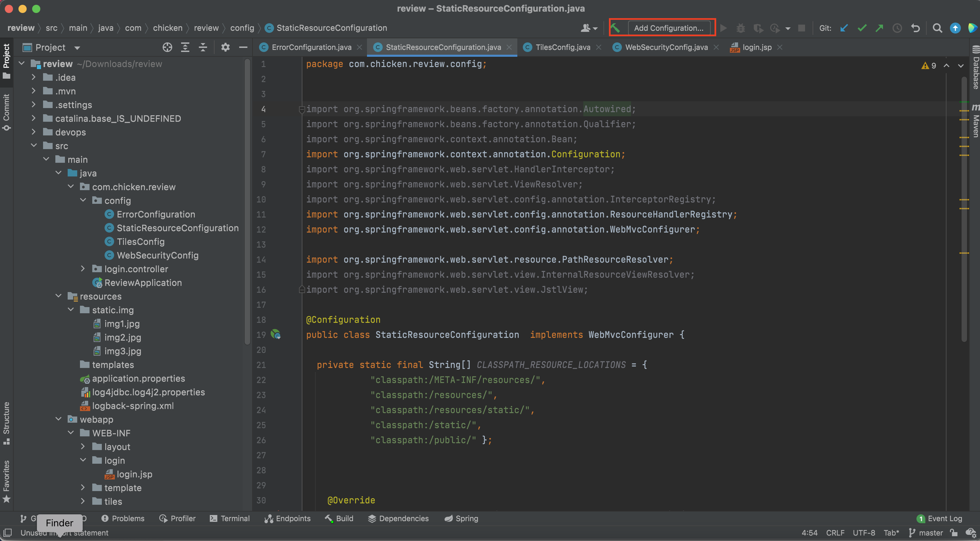The image size is (980, 541).
Task: Collapse the static.img folder
Action: tap(71, 310)
